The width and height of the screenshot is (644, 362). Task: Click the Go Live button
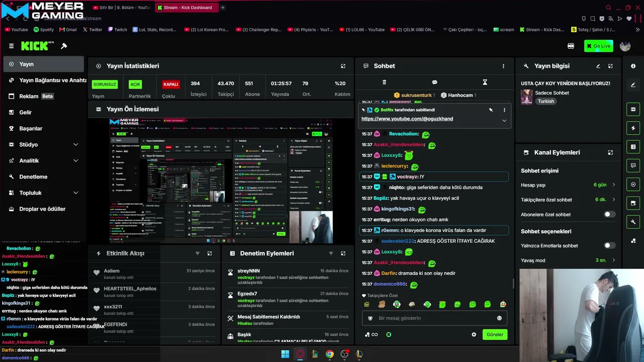(599, 46)
